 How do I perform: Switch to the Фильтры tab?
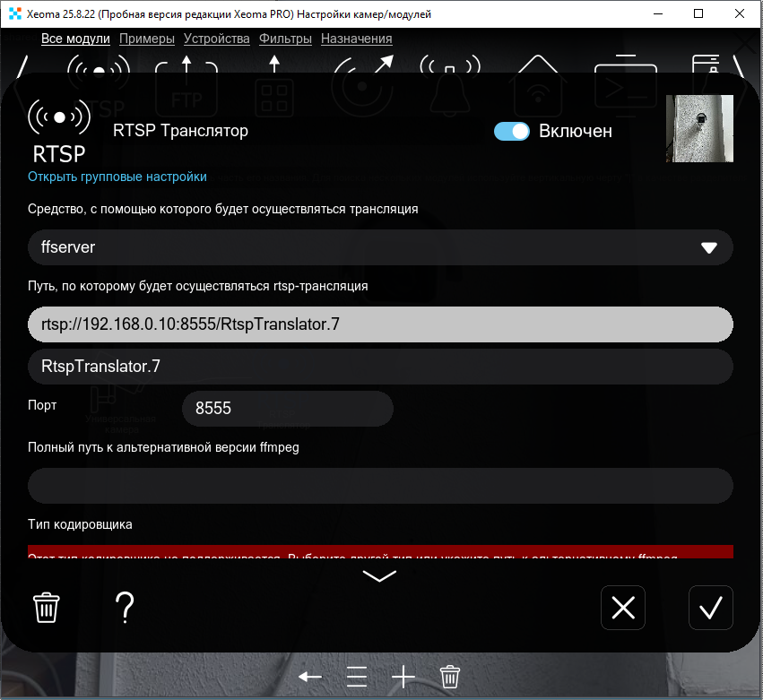[285, 39]
